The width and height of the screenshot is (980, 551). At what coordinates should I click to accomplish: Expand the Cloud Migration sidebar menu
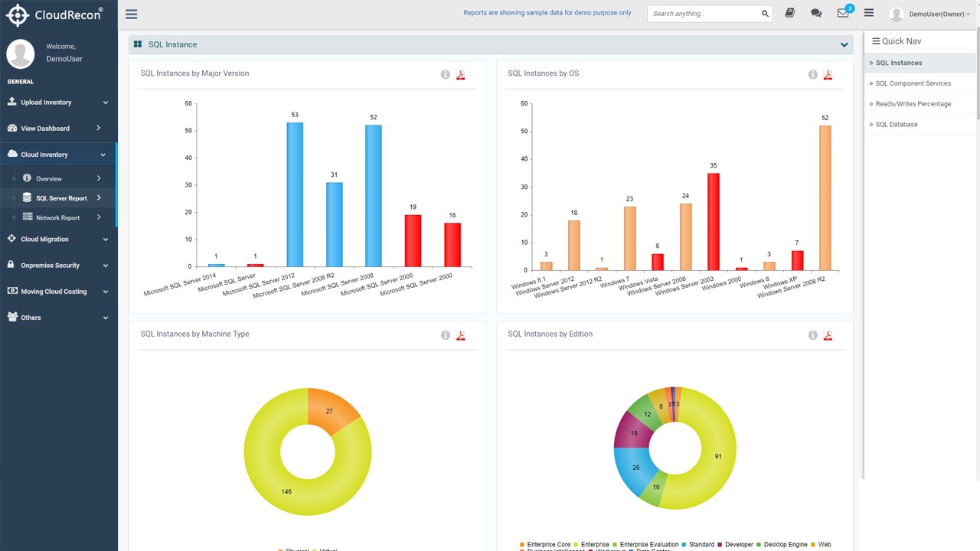(x=58, y=239)
